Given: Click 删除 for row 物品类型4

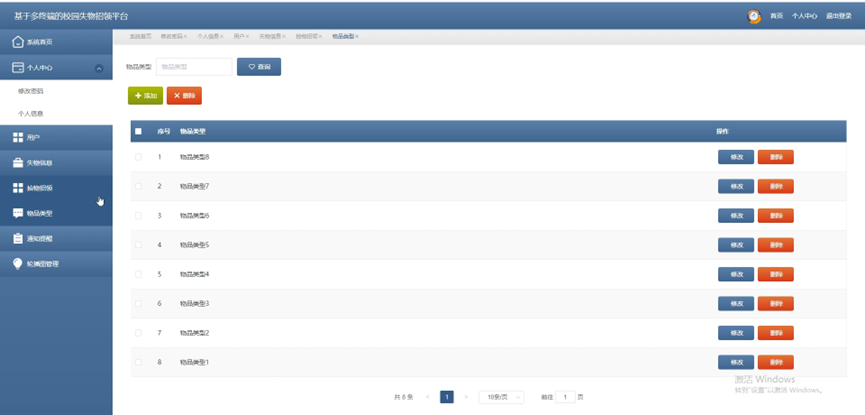Looking at the screenshot, I should pos(776,274).
